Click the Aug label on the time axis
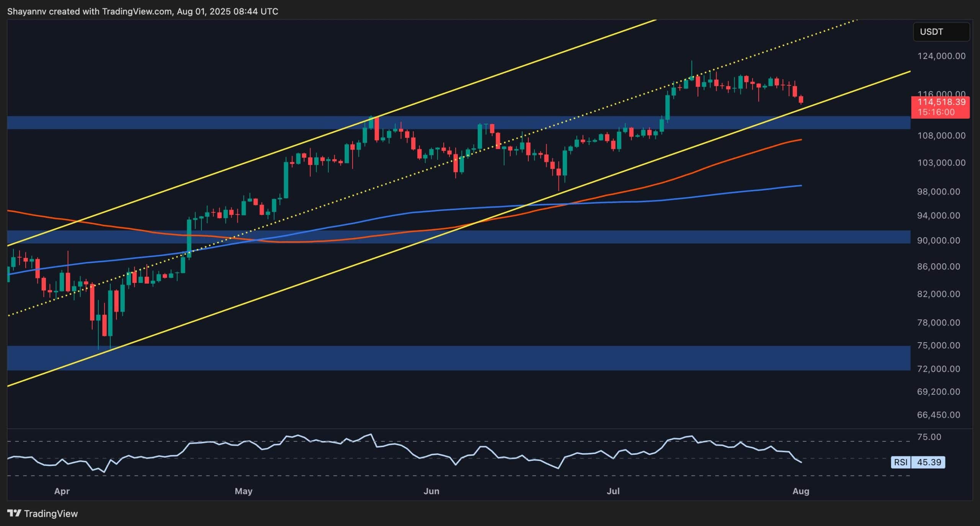The height and width of the screenshot is (526, 980). [800, 491]
